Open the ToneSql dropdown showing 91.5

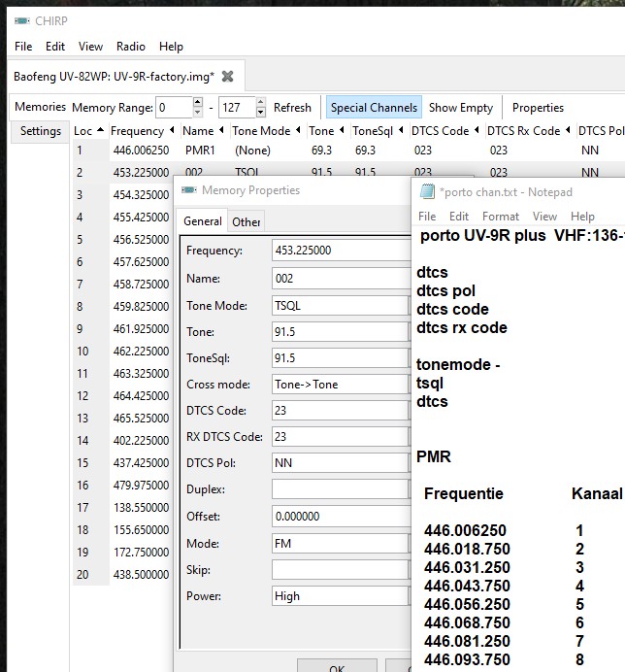pyautogui.click(x=341, y=358)
